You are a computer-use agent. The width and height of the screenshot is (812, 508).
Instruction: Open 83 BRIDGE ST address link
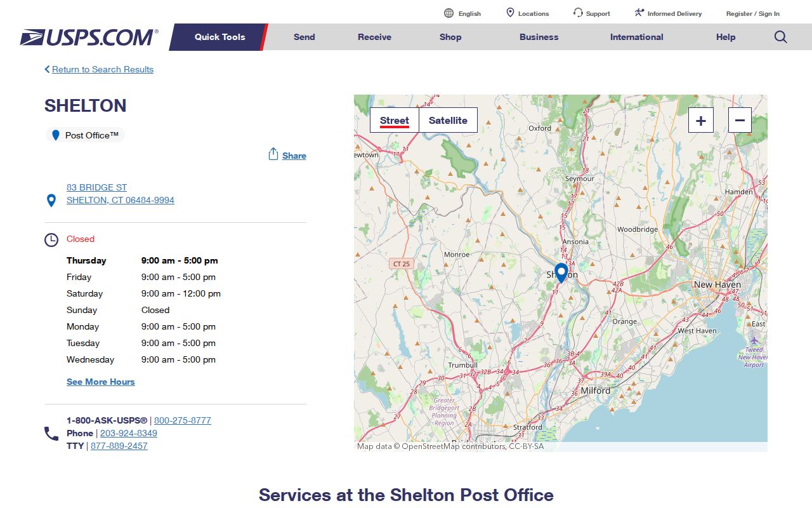click(x=96, y=187)
